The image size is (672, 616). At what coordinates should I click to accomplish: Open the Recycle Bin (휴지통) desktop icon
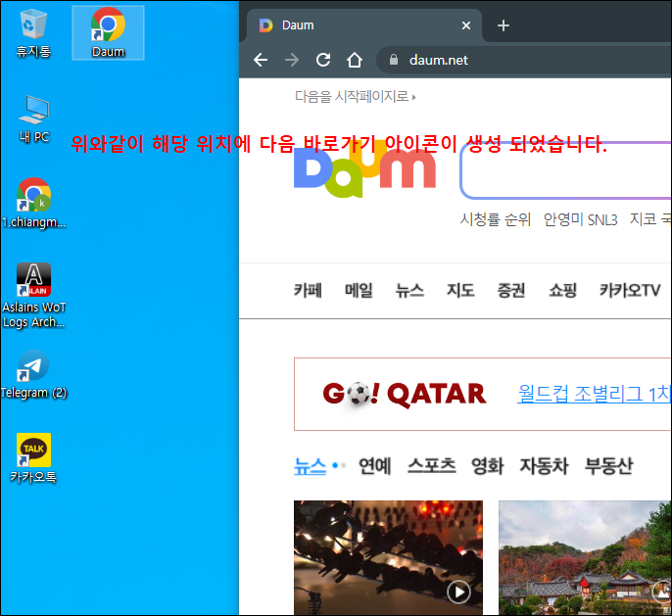(x=33, y=33)
